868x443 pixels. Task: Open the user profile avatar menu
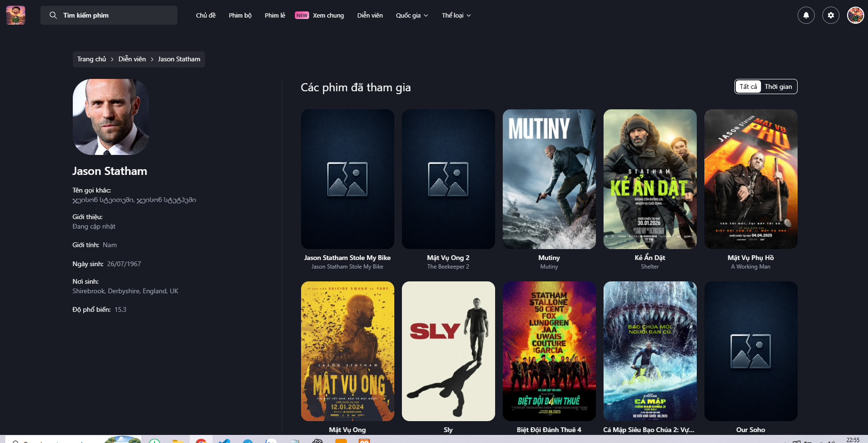pyautogui.click(x=856, y=15)
